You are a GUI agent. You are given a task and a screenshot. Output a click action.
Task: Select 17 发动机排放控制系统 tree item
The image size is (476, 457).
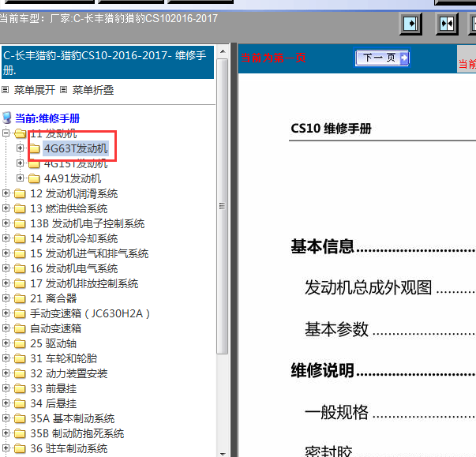tap(84, 283)
